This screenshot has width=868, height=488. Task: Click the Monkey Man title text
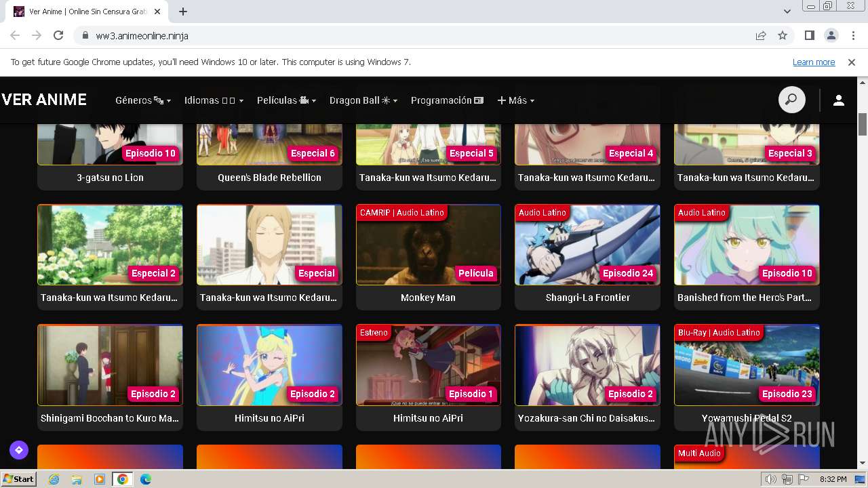point(428,298)
